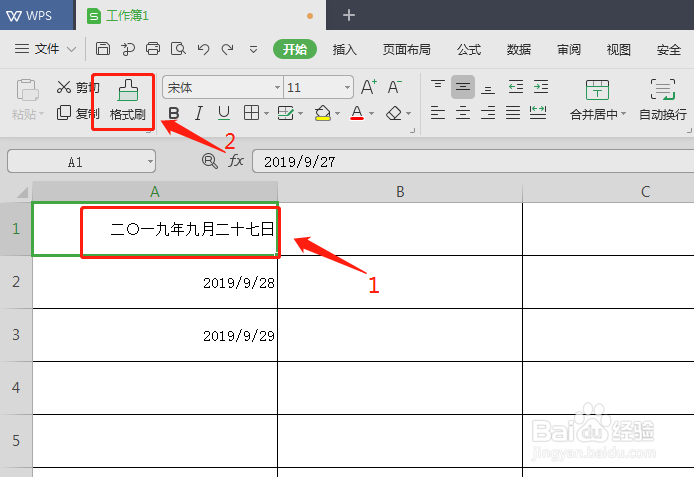694x477 pixels.
Task: Open 安全 tab
Action: [x=668, y=49]
